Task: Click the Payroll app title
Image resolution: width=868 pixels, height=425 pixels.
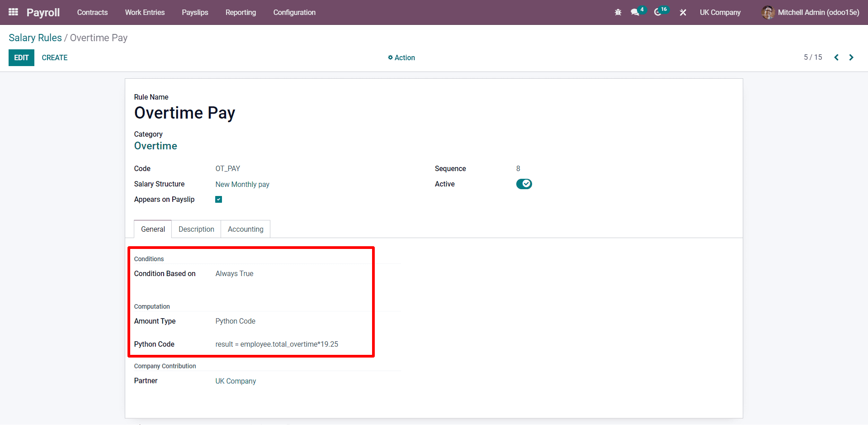Action: (x=43, y=12)
